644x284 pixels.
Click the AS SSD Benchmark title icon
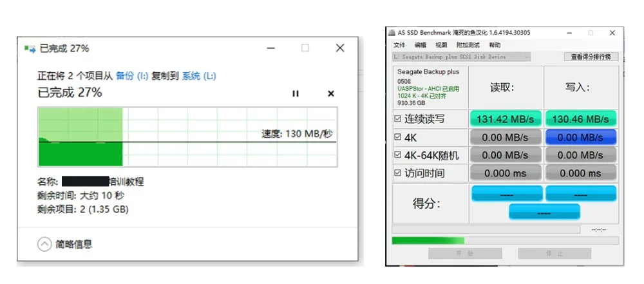pos(392,33)
